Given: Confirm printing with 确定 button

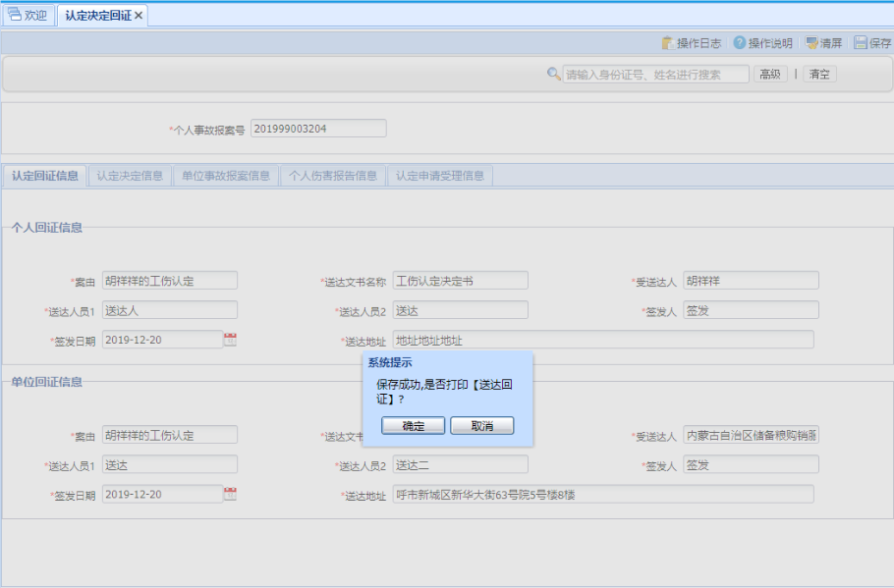Looking at the screenshot, I should point(413,426).
